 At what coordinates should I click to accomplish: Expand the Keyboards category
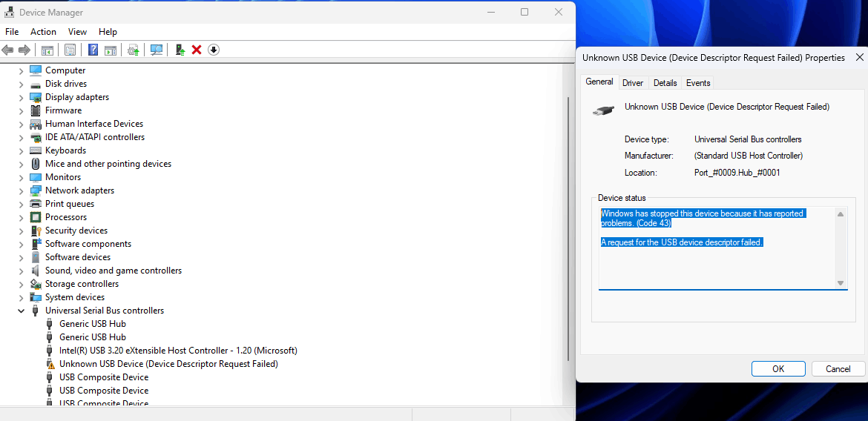21,150
